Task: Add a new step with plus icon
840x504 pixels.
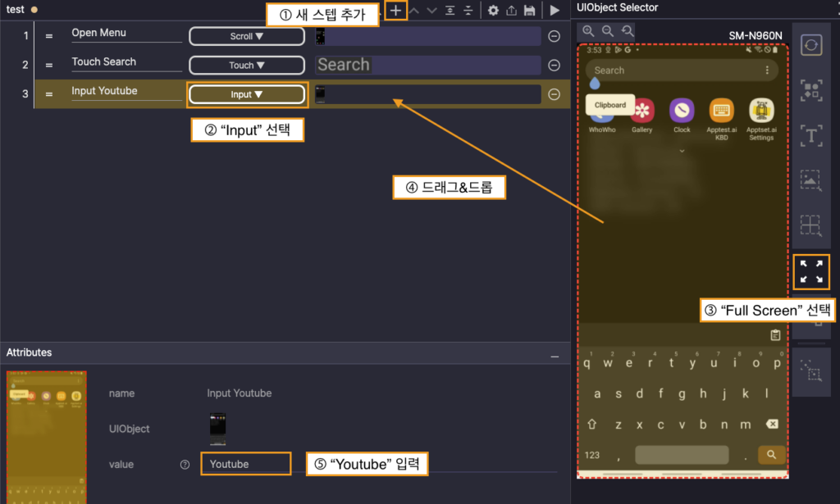Action: coord(395,11)
